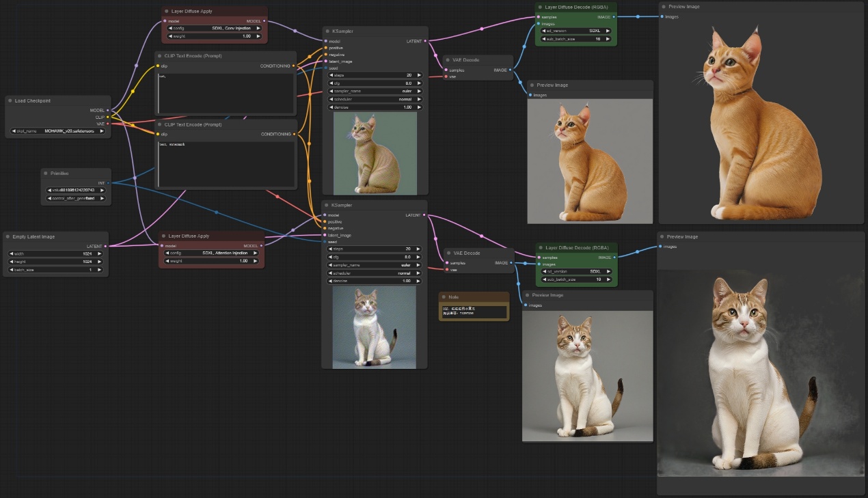Open the scheduler dropdown in the lower KSampler
This screenshot has width=868, height=498.
coord(375,273)
